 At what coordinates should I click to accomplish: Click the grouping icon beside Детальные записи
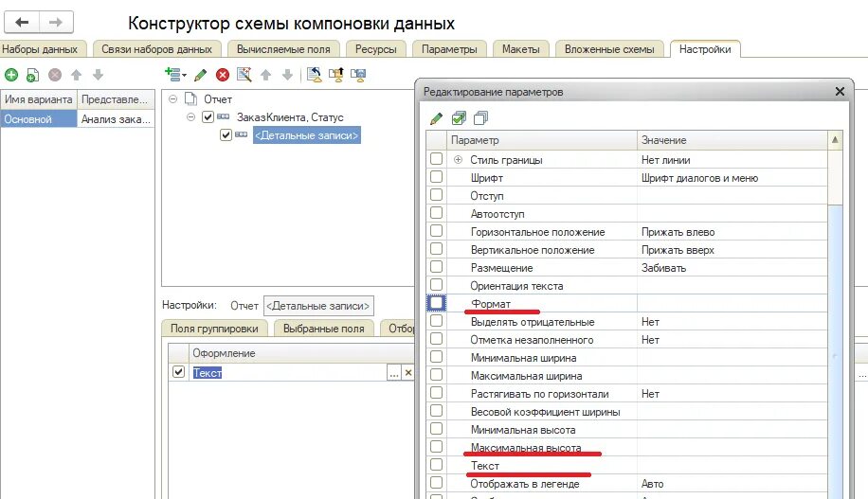click(x=242, y=134)
